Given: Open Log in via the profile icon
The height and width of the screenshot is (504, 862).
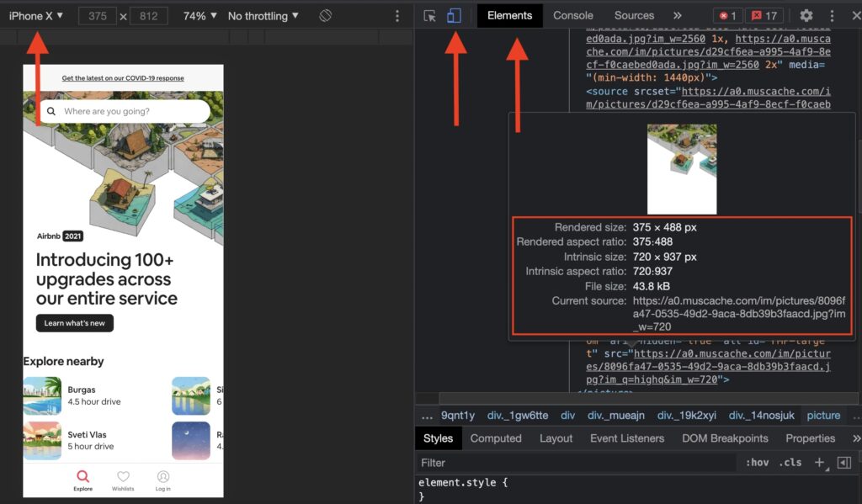Looking at the screenshot, I should point(162,478).
